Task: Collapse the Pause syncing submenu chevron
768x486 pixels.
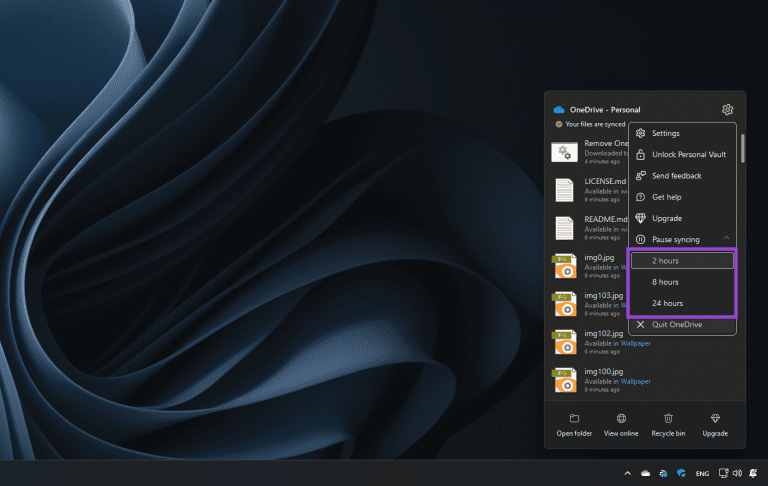Action: [727, 239]
